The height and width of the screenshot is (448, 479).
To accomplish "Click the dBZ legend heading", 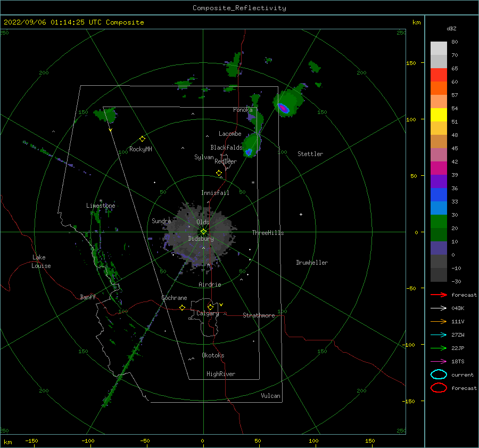I will pos(451,28).
